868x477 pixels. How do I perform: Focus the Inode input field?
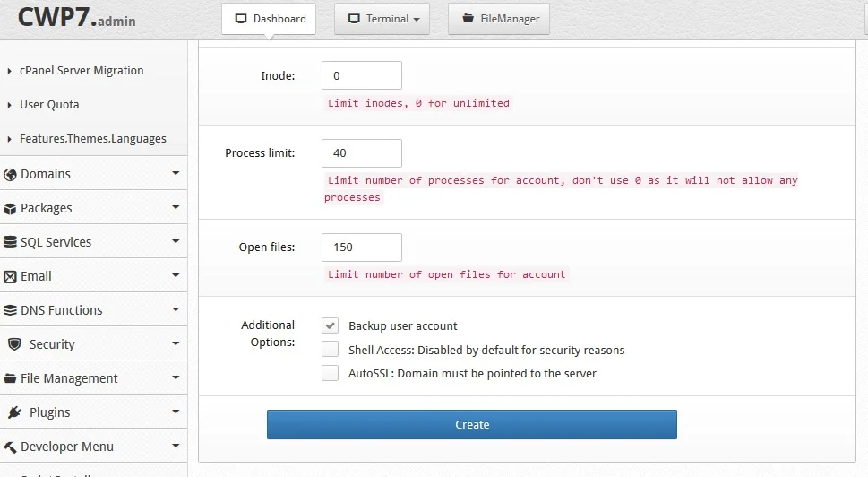point(362,75)
